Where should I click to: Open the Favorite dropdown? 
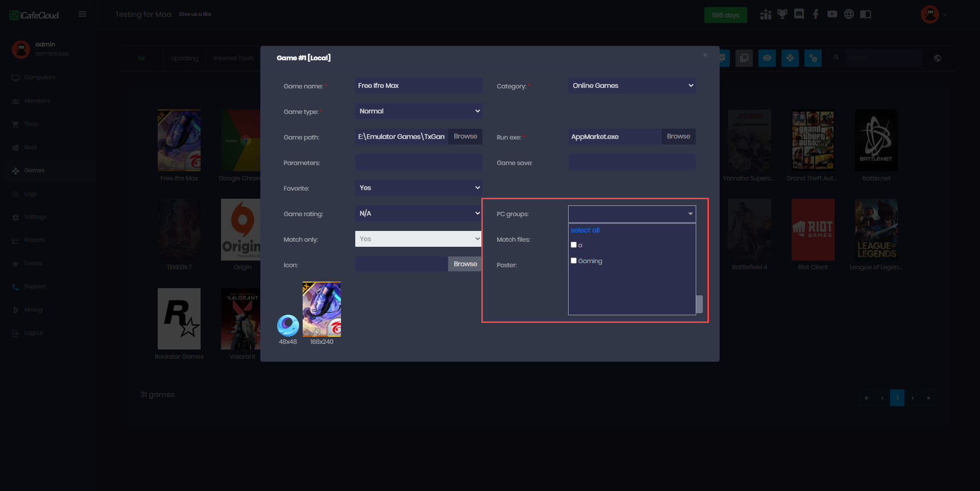point(419,188)
